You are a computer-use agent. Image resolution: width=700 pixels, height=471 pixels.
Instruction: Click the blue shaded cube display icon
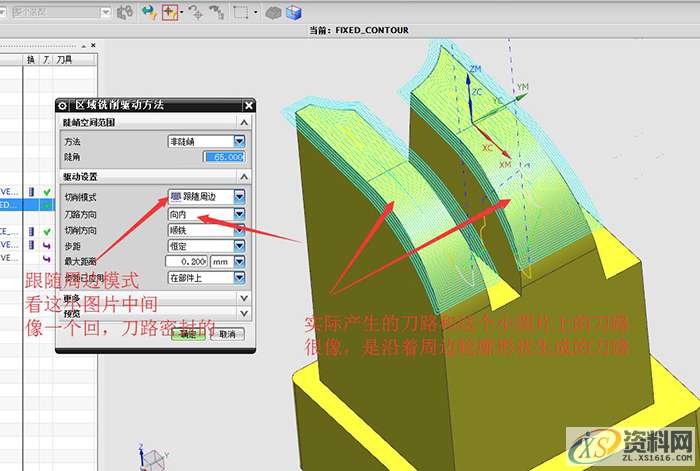point(293,13)
